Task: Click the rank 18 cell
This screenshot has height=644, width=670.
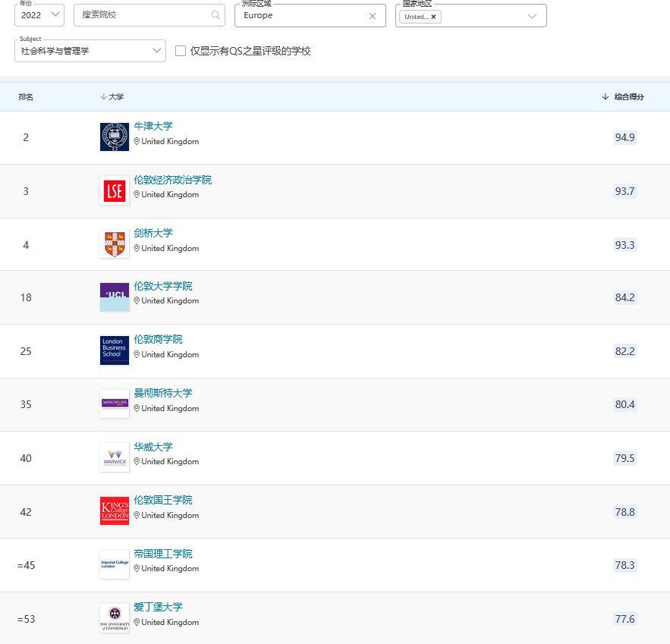Action: click(x=26, y=297)
